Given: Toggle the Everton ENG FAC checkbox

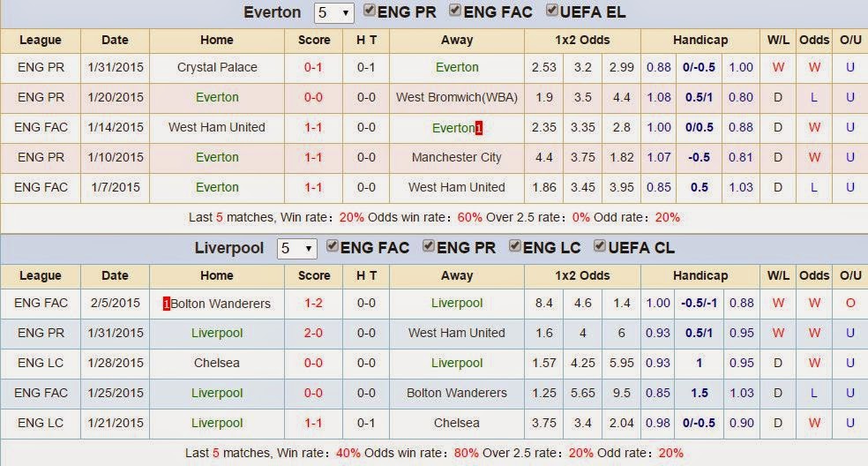Looking at the screenshot, I should [x=455, y=10].
